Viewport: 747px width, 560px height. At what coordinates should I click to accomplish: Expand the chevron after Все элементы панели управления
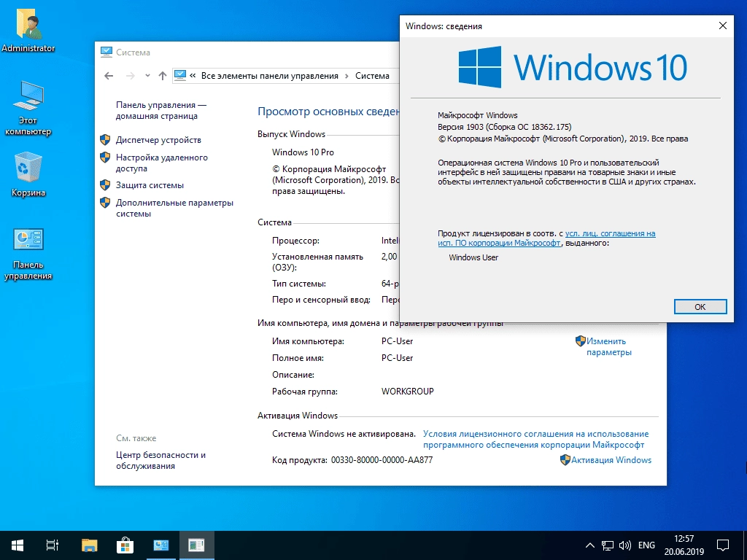coord(347,76)
